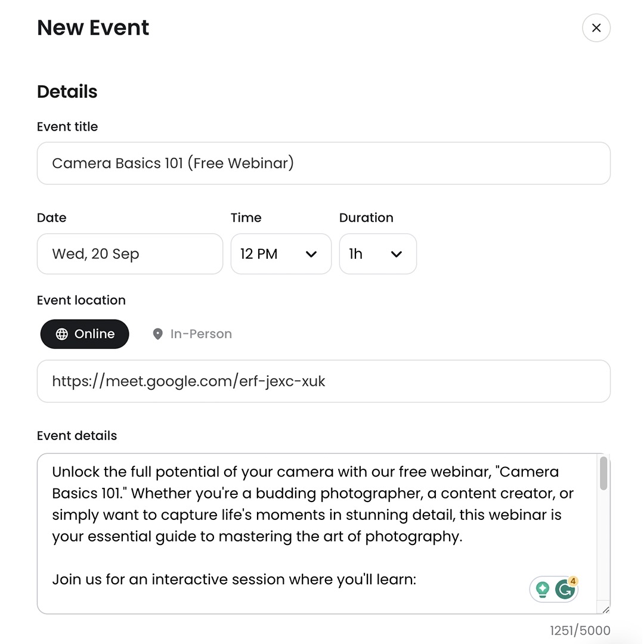Click the chevron on the Time selector
Image resolution: width=644 pixels, height=644 pixels.
tap(311, 254)
